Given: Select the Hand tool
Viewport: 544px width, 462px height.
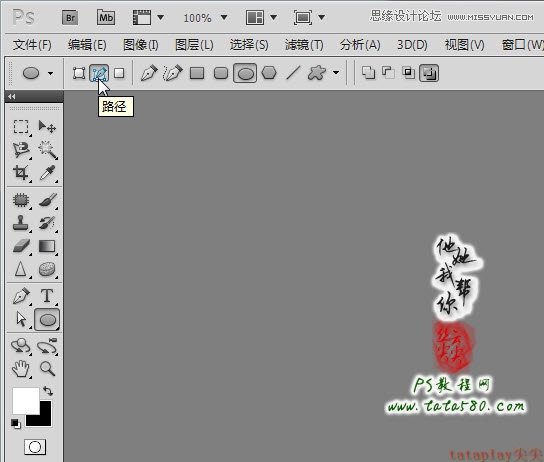Looking at the screenshot, I should point(21,369).
